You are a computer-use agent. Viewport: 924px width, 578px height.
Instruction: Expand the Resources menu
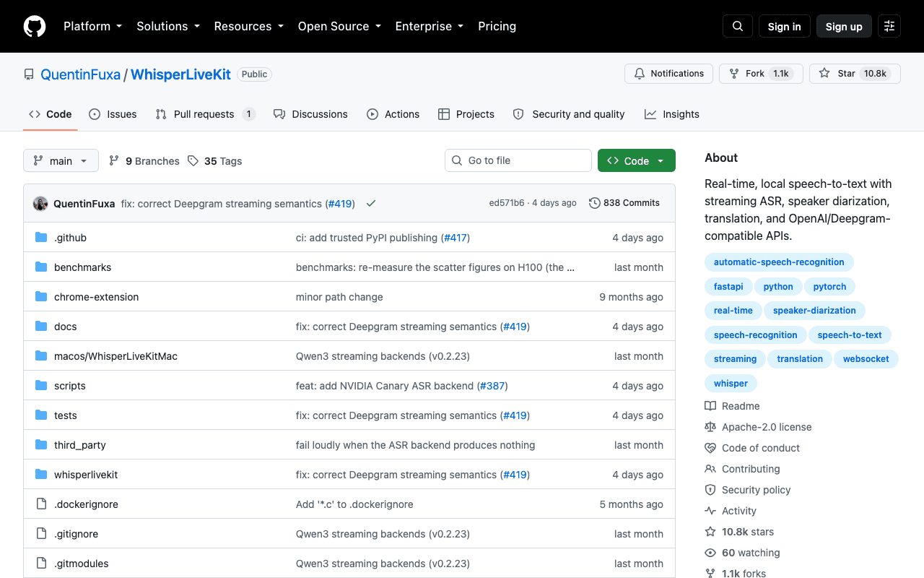point(248,26)
